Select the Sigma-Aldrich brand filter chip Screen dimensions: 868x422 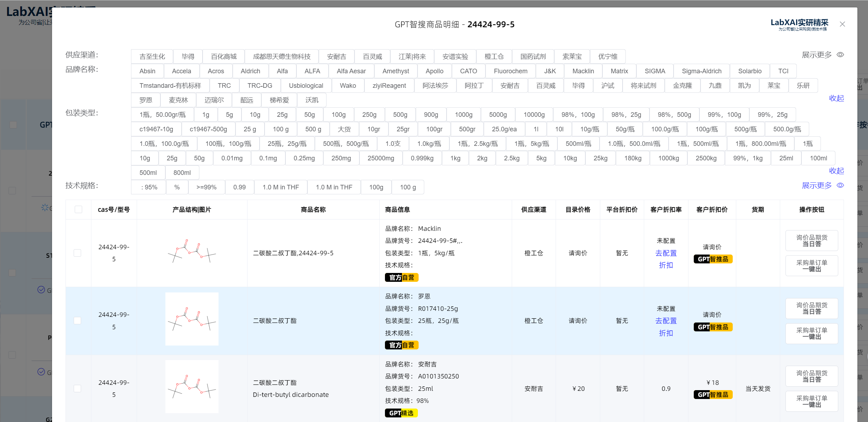tap(701, 71)
